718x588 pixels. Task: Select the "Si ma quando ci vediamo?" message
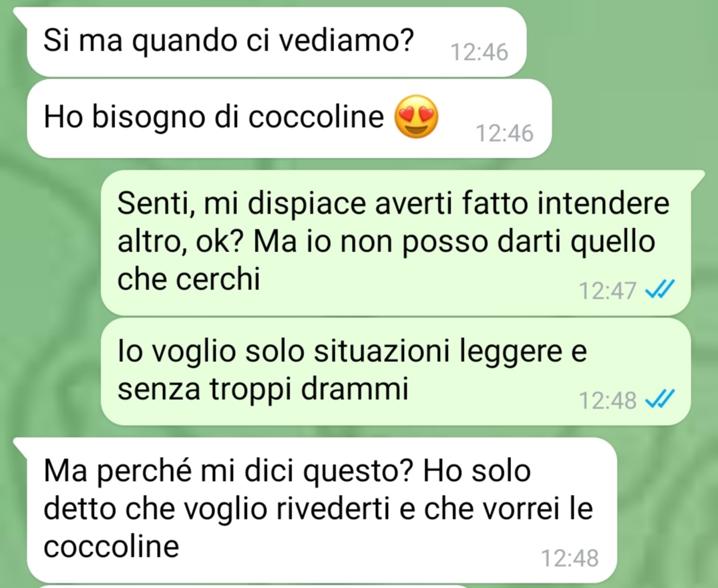pyautogui.click(x=277, y=42)
